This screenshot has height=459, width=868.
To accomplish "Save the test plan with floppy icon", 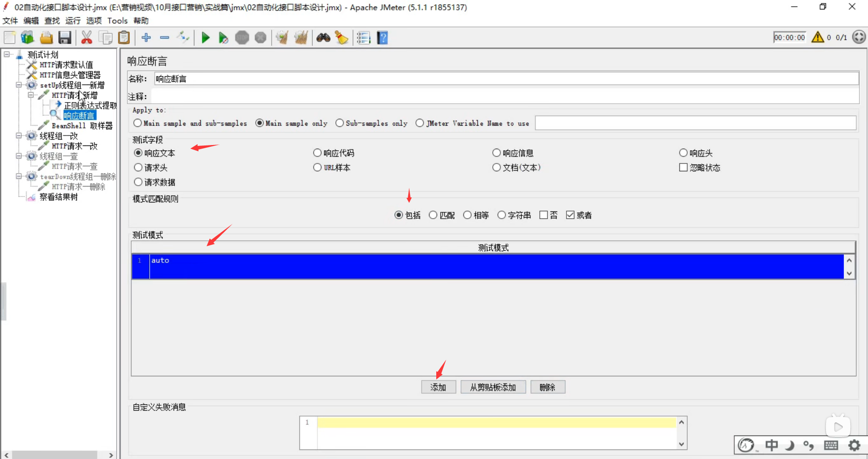I will pos(65,37).
